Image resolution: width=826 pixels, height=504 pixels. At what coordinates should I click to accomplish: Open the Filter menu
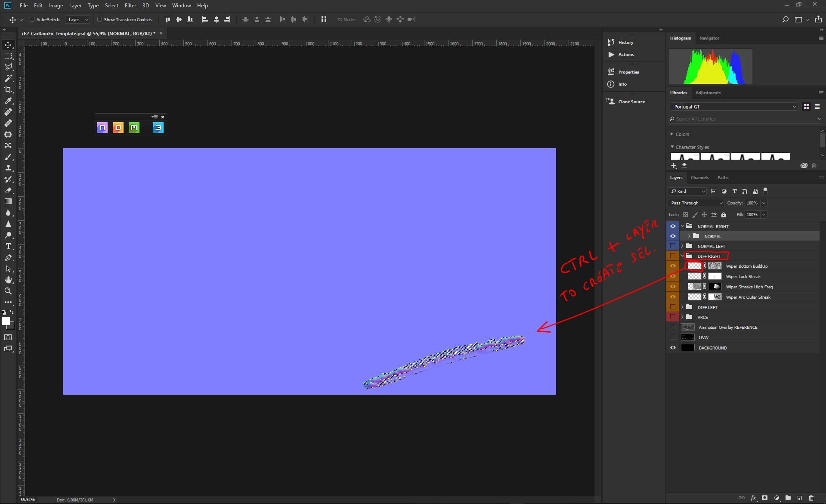coord(130,6)
